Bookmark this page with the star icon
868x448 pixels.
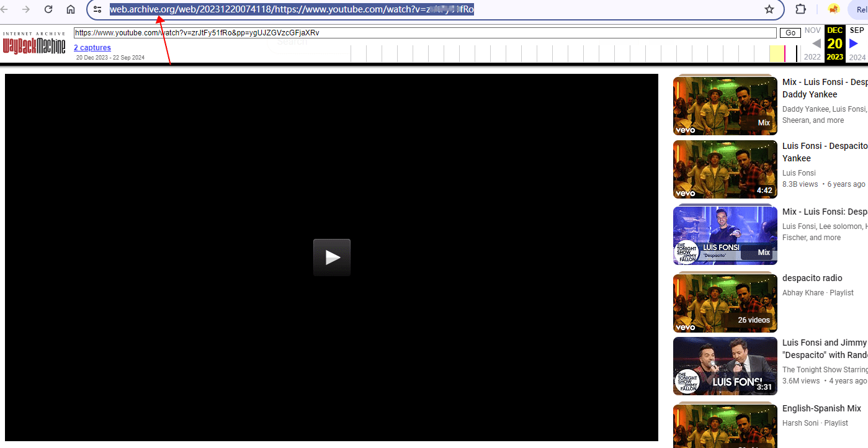point(769,9)
